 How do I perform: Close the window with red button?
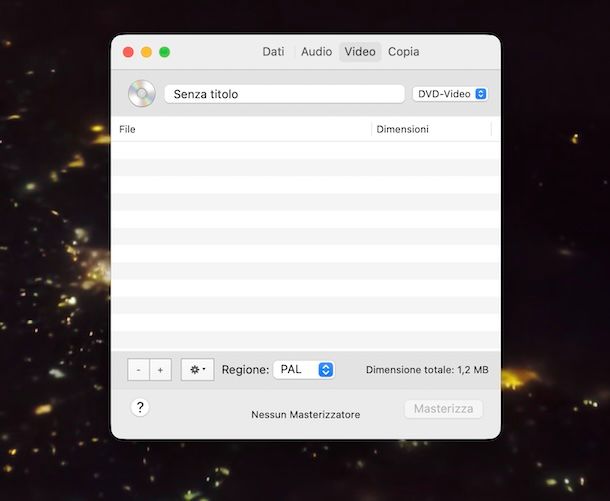pos(128,52)
